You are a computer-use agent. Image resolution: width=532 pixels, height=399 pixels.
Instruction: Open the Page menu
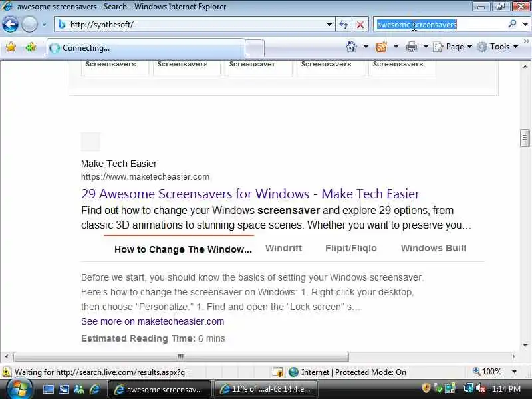(x=453, y=47)
